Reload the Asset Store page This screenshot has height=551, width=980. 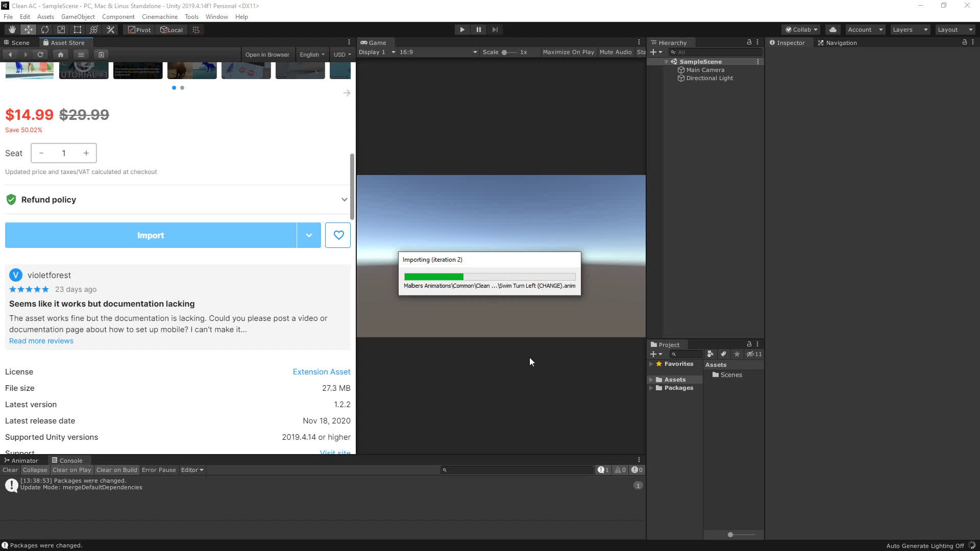click(x=40, y=55)
